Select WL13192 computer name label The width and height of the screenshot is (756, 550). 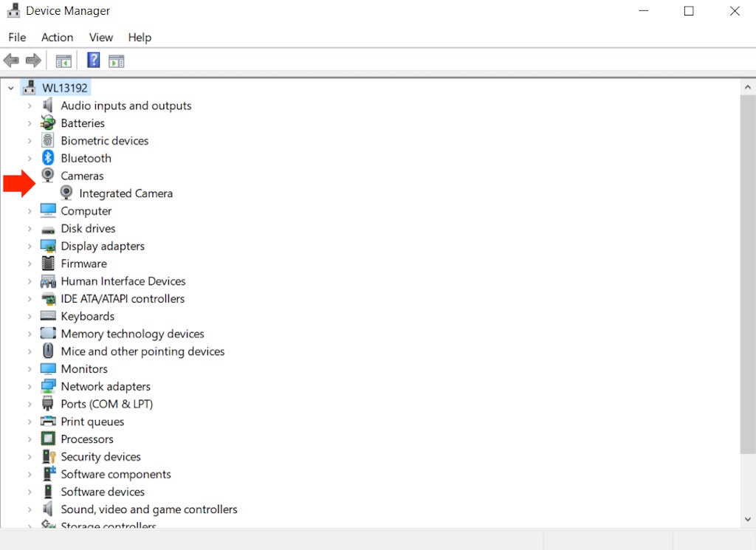click(65, 88)
